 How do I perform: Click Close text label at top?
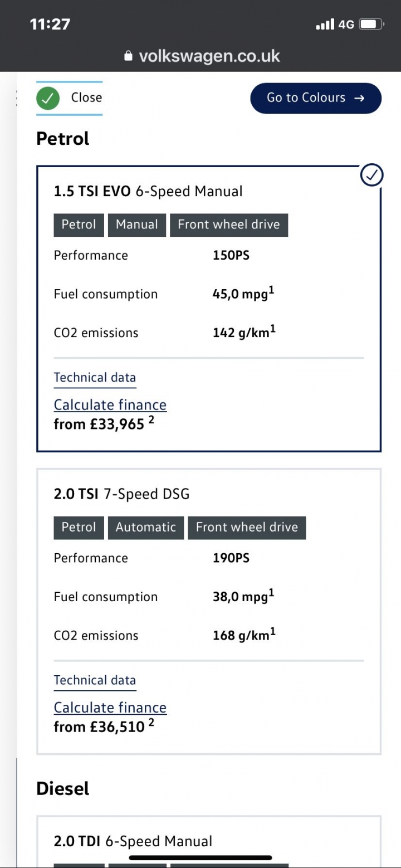86,97
